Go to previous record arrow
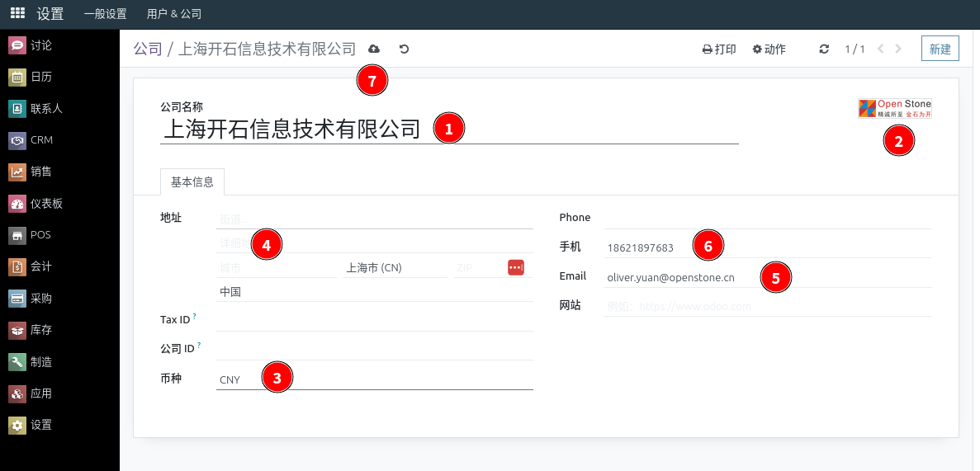Viewport: 980px width, 471px height. point(881,49)
